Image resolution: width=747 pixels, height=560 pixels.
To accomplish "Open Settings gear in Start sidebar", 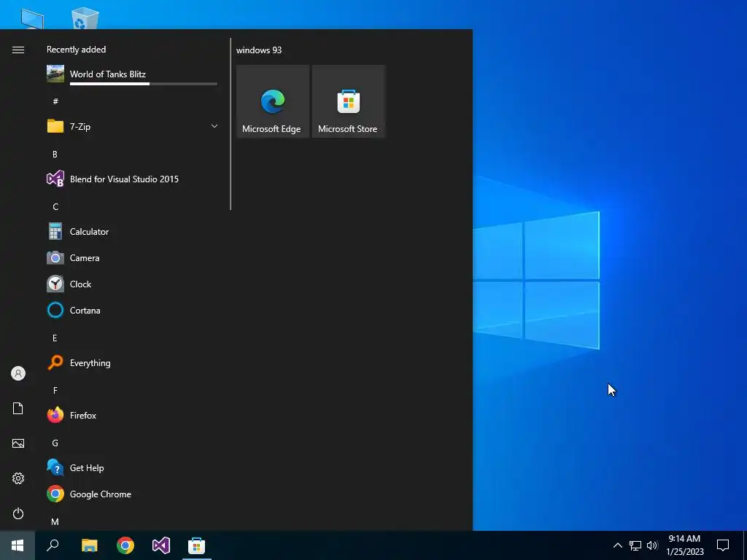I will (x=18, y=478).
